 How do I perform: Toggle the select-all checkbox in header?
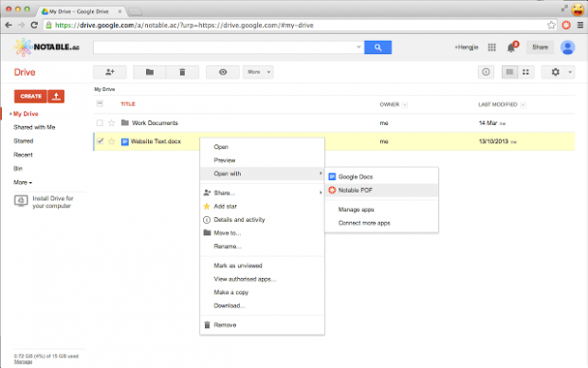(x=100, y=103)
